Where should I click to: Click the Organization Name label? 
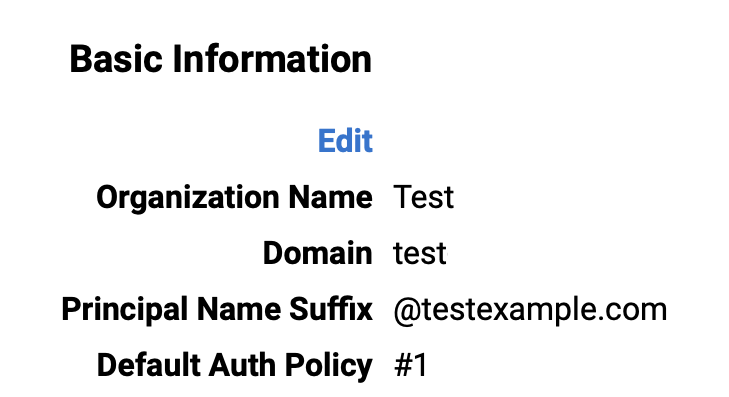(234, 198)
